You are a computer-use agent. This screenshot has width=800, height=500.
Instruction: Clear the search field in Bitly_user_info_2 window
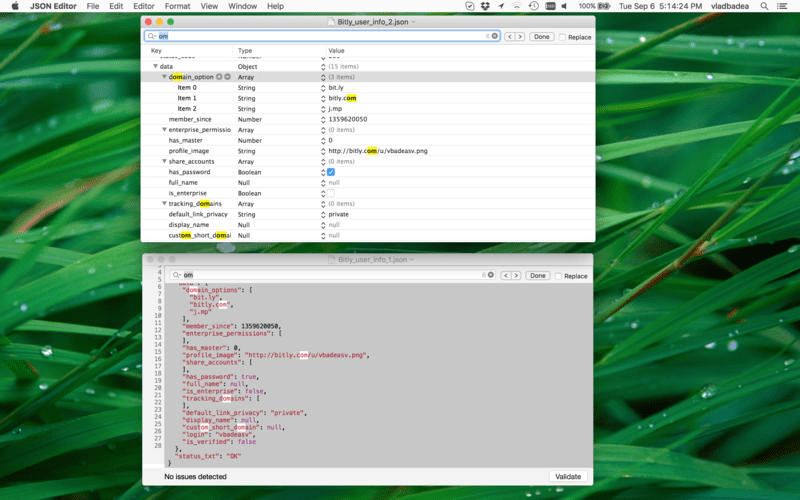(x=494, y=36)
